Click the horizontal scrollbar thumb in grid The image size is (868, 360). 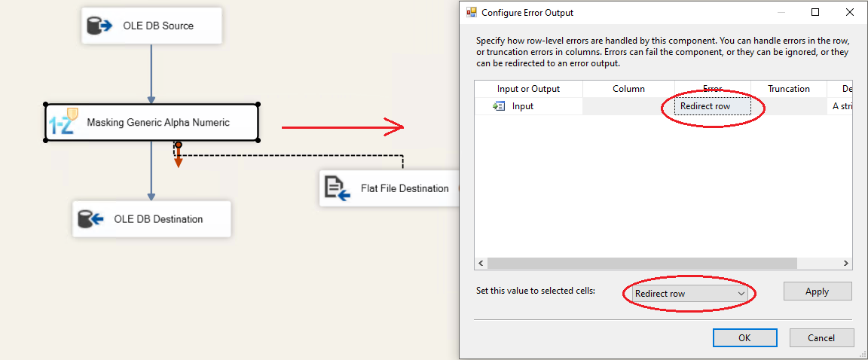pos(640,264)
